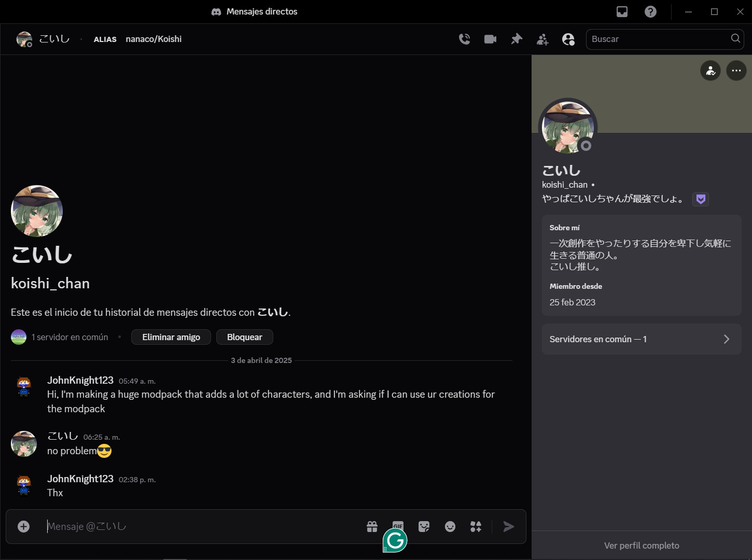Toggle the user profile panel

[568, 39]
